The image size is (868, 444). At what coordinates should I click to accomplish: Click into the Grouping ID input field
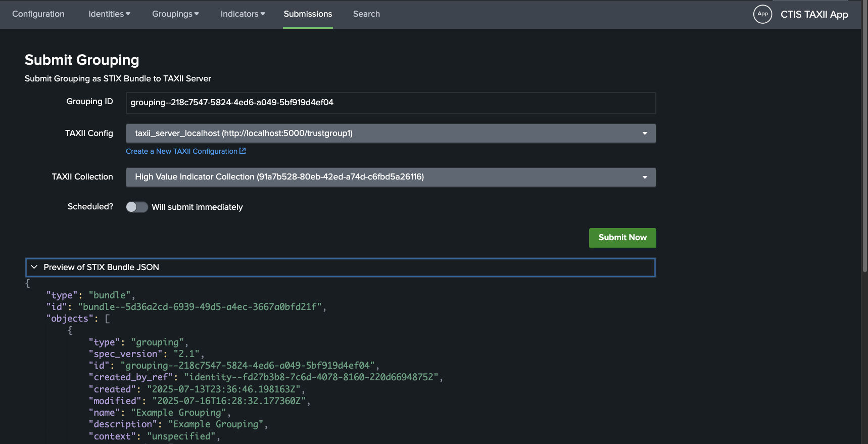pos(390,103)
